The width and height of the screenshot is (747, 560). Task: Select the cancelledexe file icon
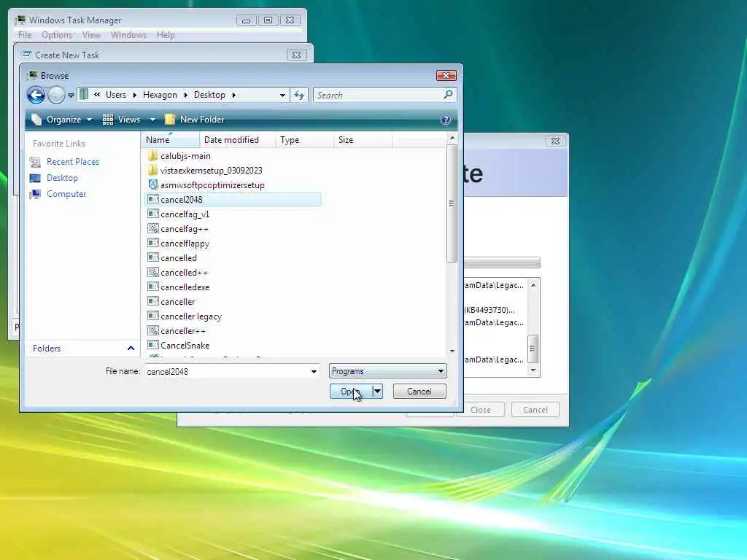pos(153,287)
